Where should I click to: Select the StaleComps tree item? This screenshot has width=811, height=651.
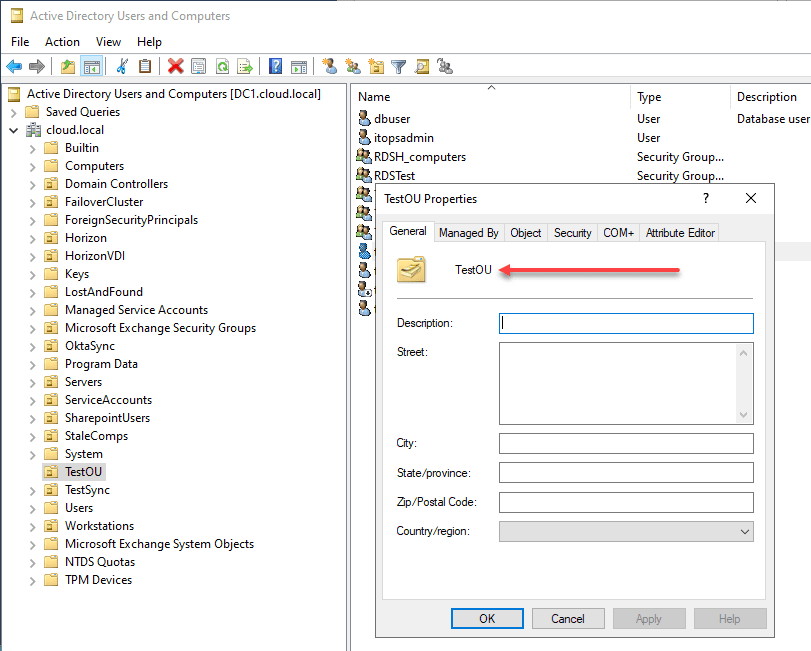(96, 436)
